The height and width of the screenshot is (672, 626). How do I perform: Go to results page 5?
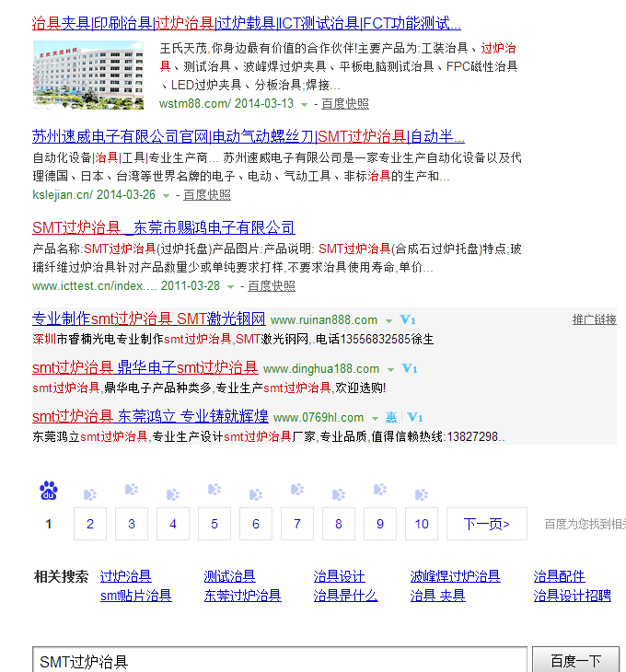click(x=214, y=524)
